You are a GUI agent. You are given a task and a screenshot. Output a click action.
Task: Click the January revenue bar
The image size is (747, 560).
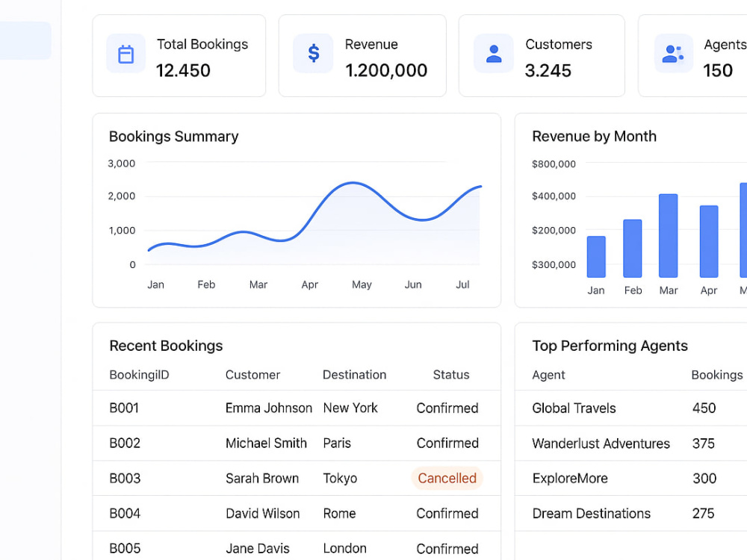point(596,257)
